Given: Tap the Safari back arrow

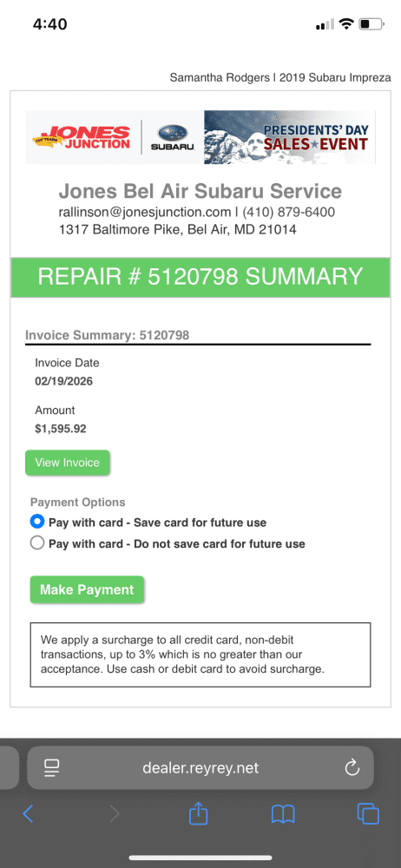Looking at the screenshot, I should [28, 813].
